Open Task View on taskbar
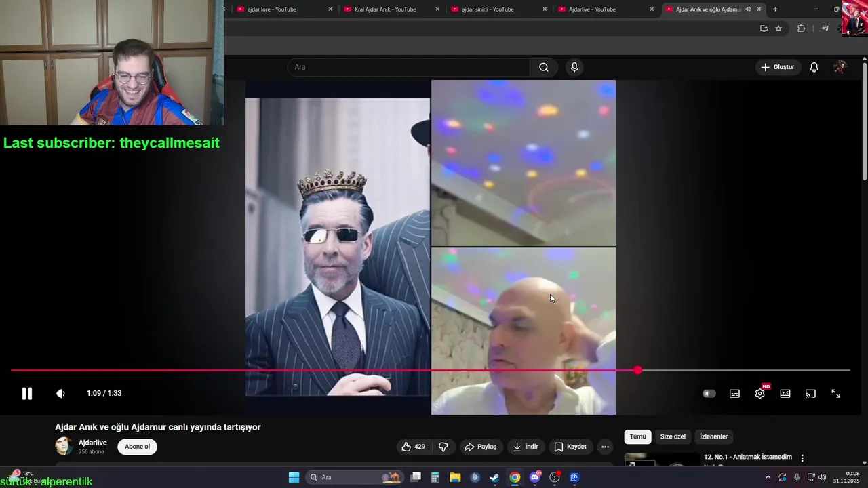The image size is (868, 488). (416, 477)
